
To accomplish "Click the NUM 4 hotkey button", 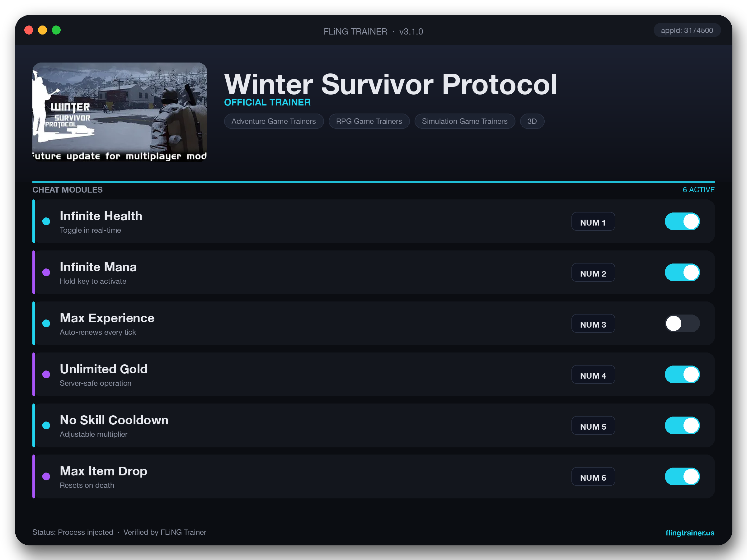I will (x=593, y=374).
